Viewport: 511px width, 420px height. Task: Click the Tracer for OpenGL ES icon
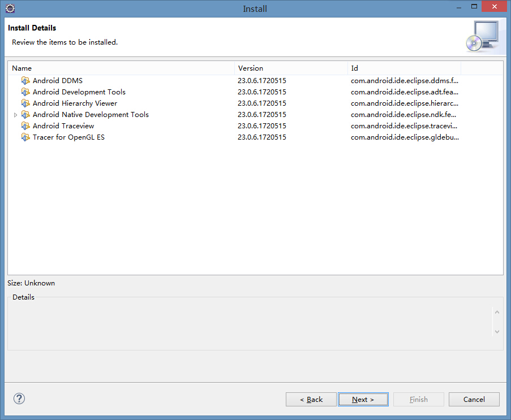coord(25,137)
